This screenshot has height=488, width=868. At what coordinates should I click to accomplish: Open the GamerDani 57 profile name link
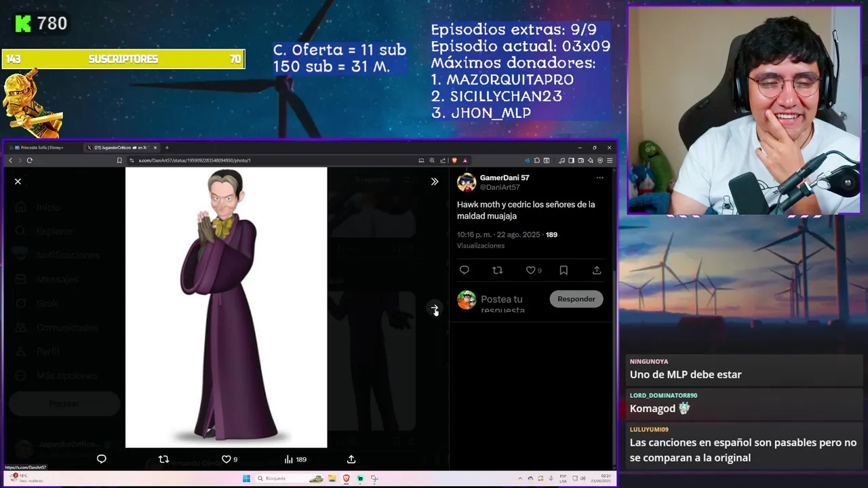click(505, 178)
